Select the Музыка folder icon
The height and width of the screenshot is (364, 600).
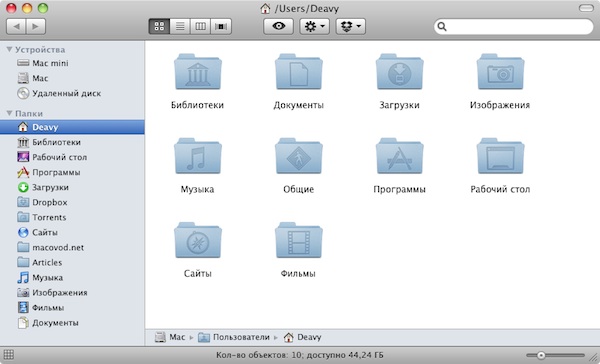coord(197,156)
